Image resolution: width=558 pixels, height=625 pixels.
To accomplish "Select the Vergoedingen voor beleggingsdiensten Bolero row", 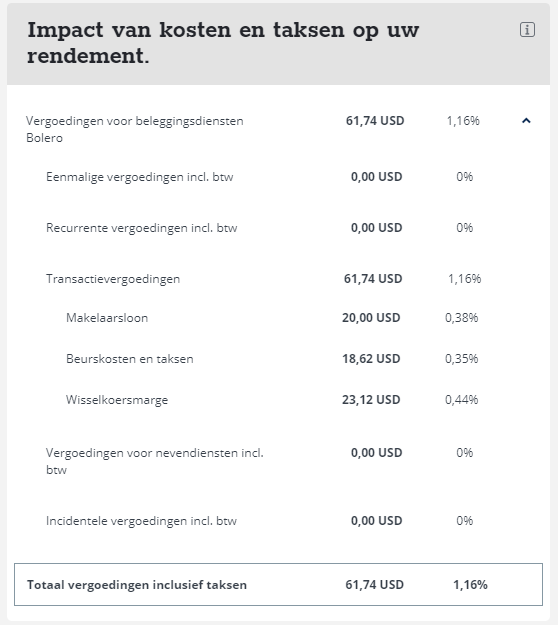I will pos(278,129).
